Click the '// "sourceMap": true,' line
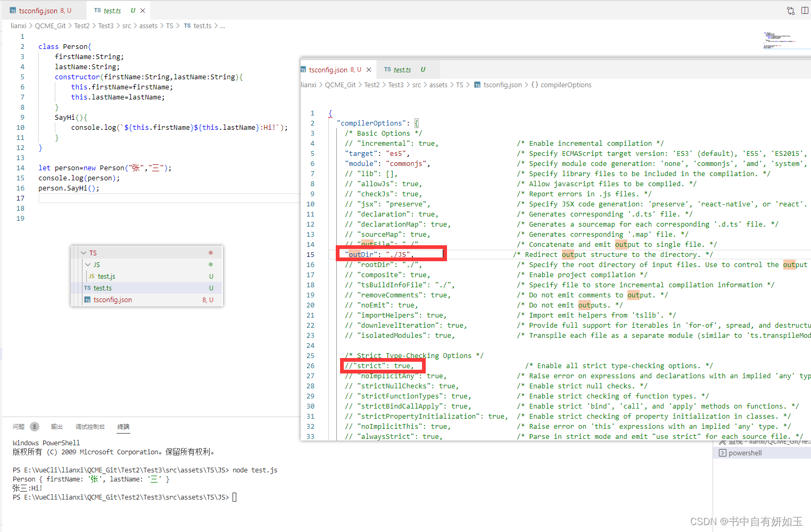 387,235
